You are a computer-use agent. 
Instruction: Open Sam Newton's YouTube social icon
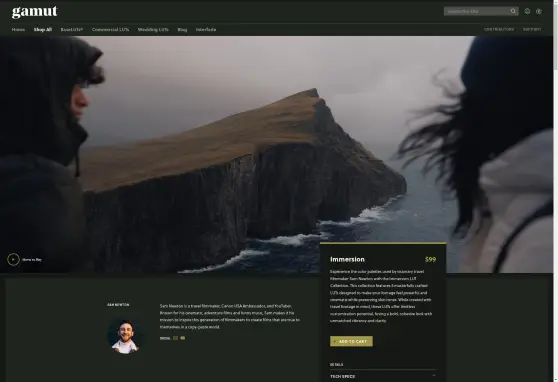(x=183, y=338)
